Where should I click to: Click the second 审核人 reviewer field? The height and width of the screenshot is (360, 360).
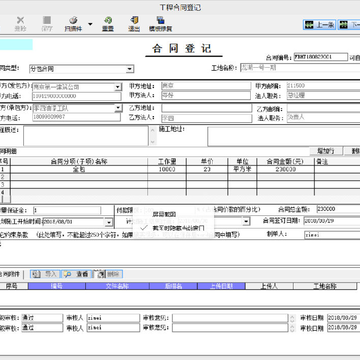(x=113, y=328)
